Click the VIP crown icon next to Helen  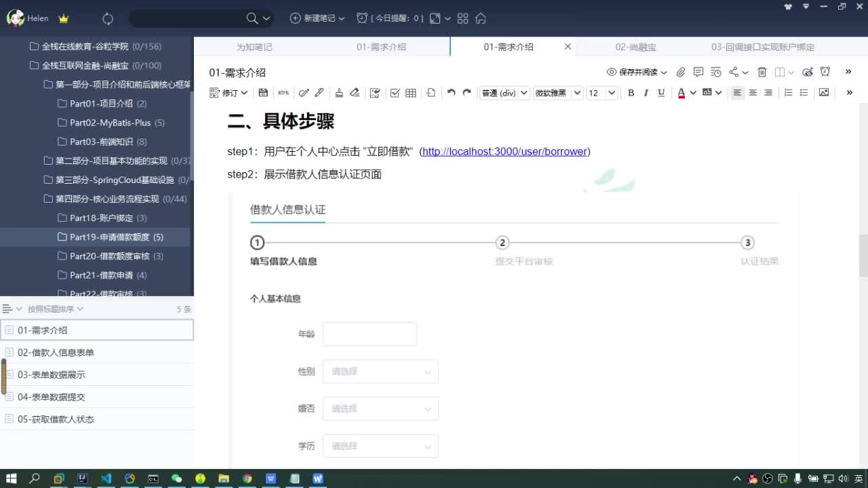[x=63, y=18]
